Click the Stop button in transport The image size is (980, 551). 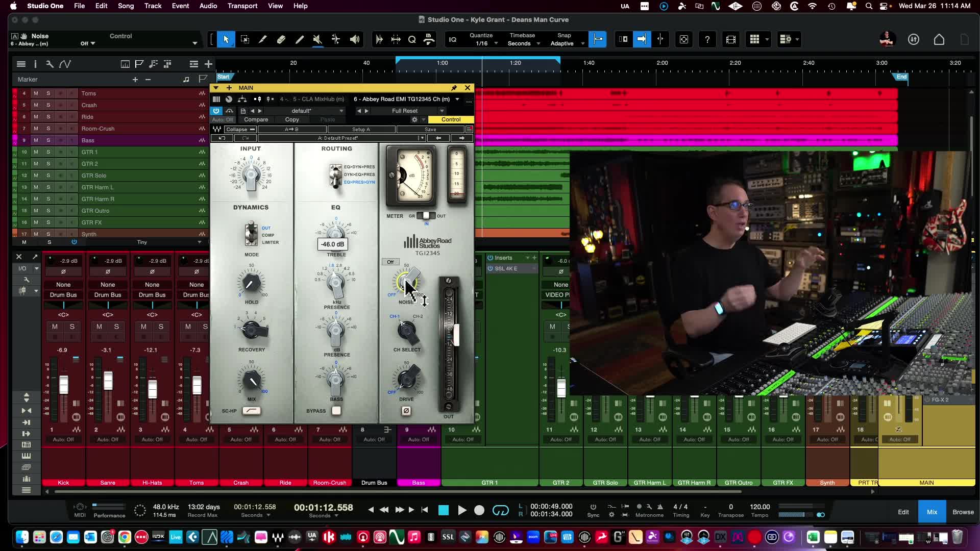point(444,510)
